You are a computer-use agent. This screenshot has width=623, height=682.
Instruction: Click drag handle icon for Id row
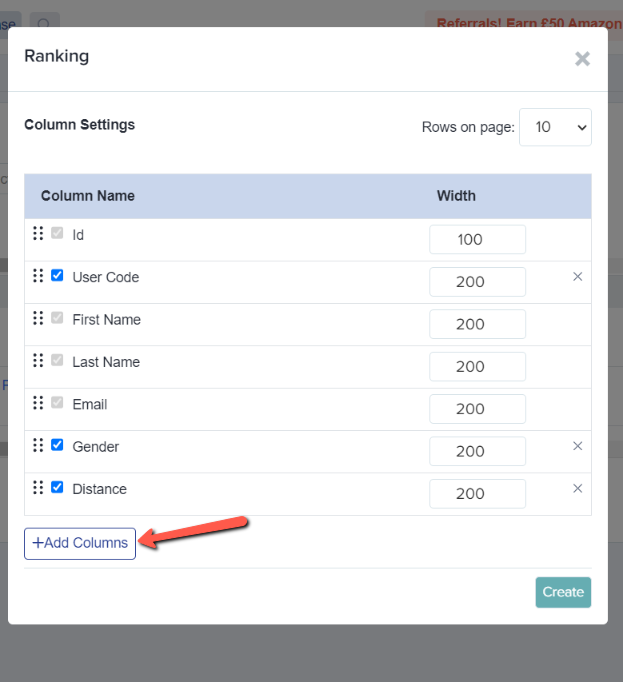tap(38, 233)
